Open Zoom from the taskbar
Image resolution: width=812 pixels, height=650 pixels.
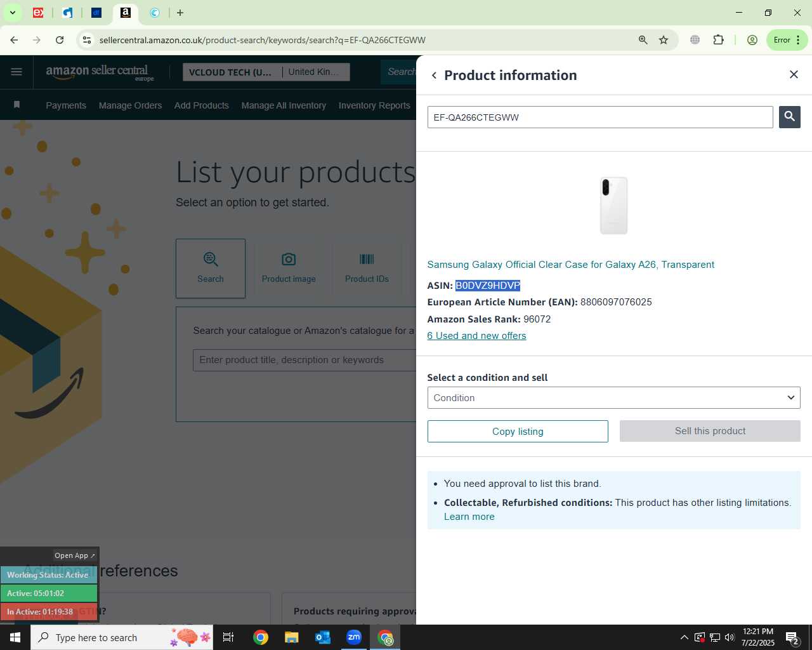point(354,637)
